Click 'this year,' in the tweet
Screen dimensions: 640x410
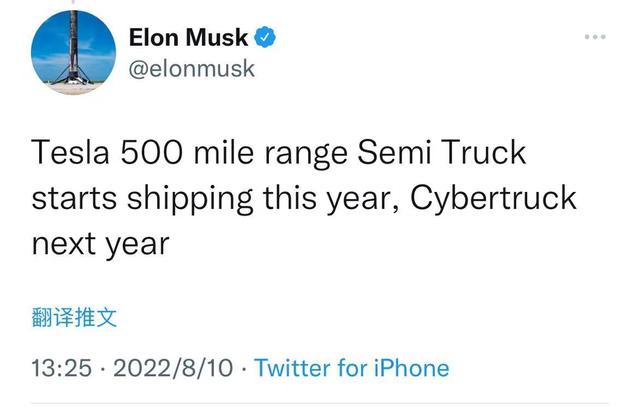(331, 199)
